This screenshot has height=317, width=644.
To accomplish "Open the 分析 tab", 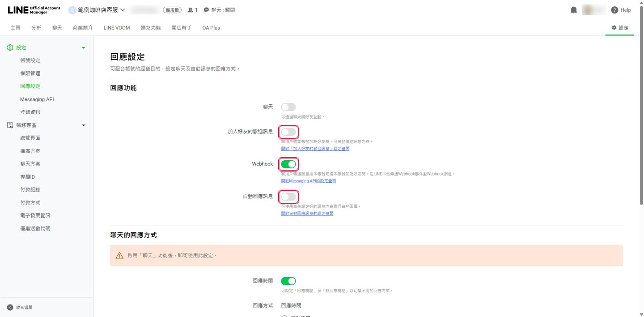I will (x=36, y=28).
